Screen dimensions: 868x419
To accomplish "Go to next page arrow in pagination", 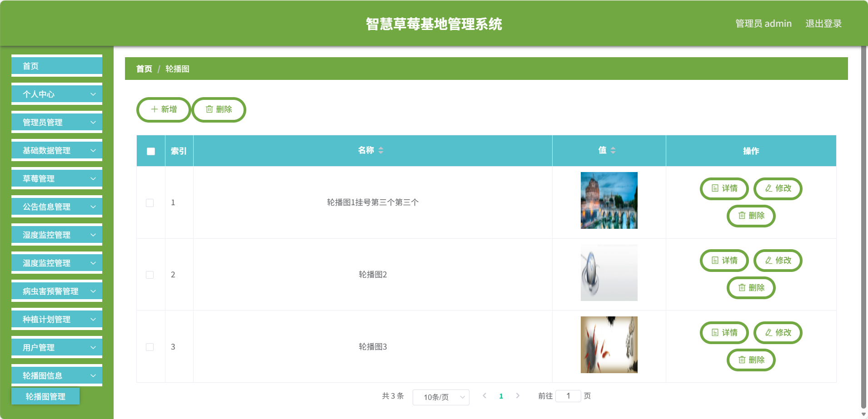I will pos(518,396).
